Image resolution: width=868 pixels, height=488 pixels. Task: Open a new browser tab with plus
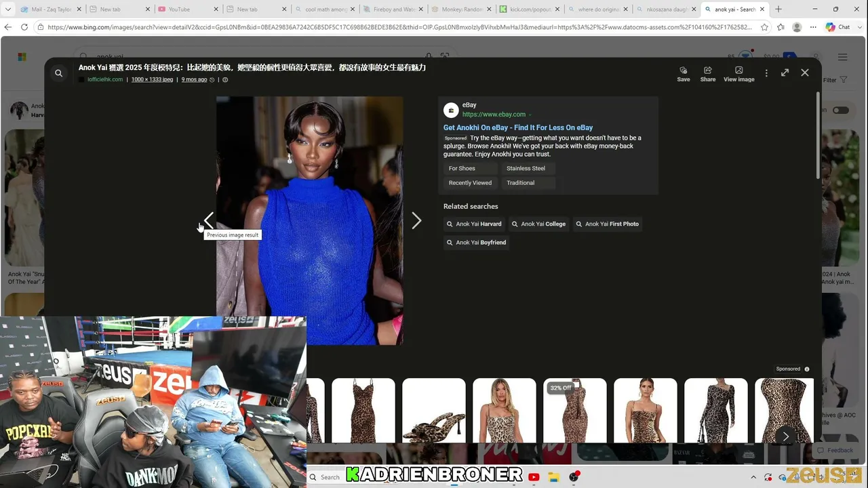click(x=778, y=9)
